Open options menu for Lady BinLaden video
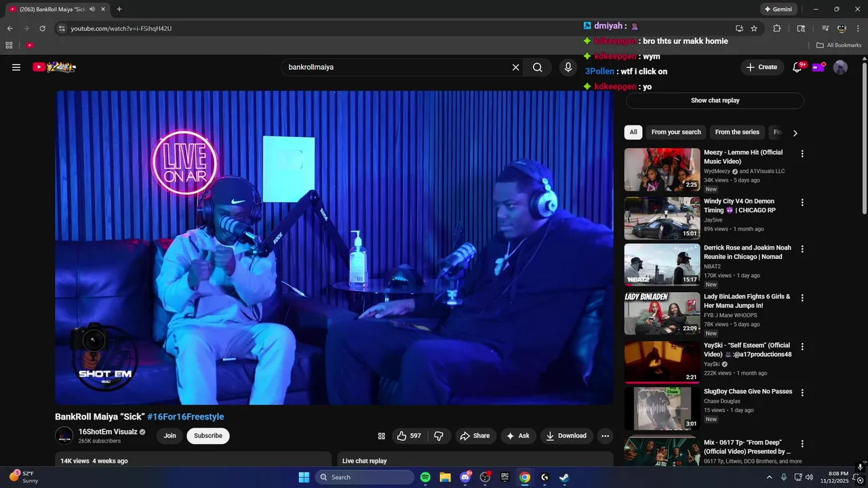 [x=802, y=298]
